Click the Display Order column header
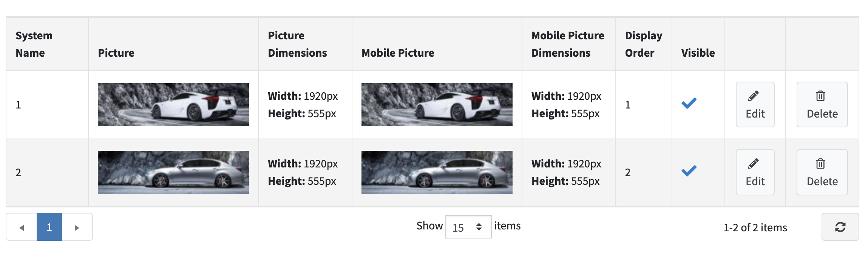Screen dimensions: 868x254 tap(643, 44)
